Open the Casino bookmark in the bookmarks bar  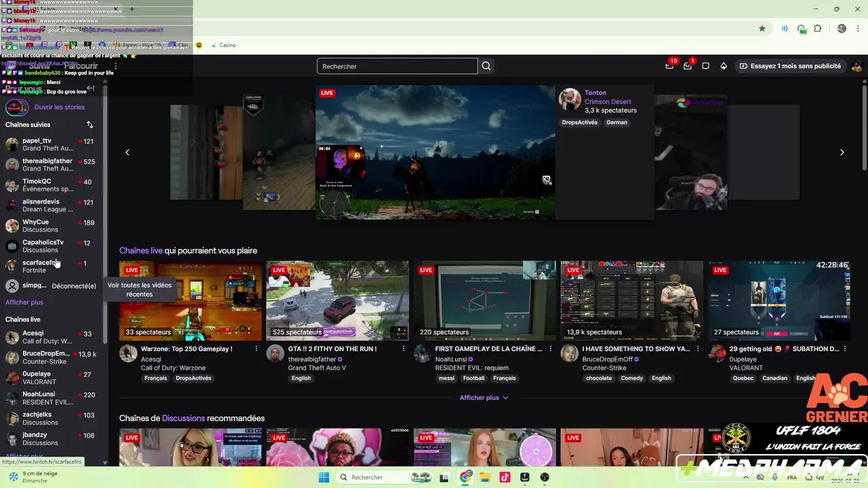[223, 45]
